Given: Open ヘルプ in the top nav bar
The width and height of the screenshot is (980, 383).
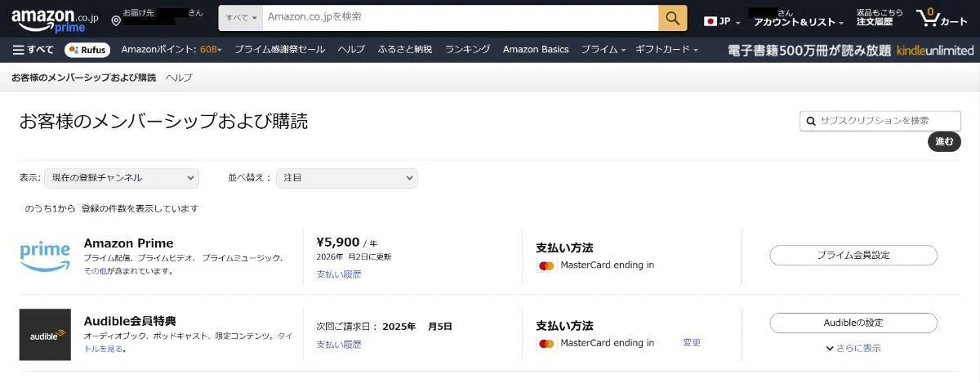Looking at the screenshot, I should click(351, 50).
